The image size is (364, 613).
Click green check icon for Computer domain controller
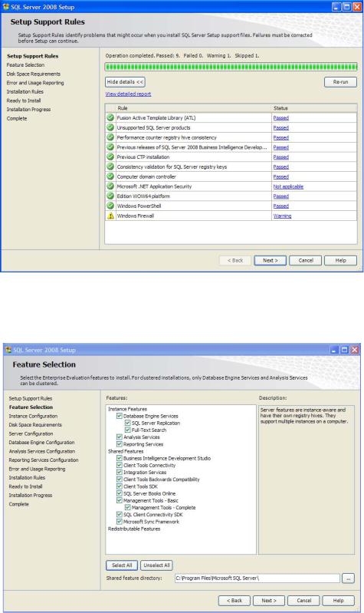pos(110,176)
